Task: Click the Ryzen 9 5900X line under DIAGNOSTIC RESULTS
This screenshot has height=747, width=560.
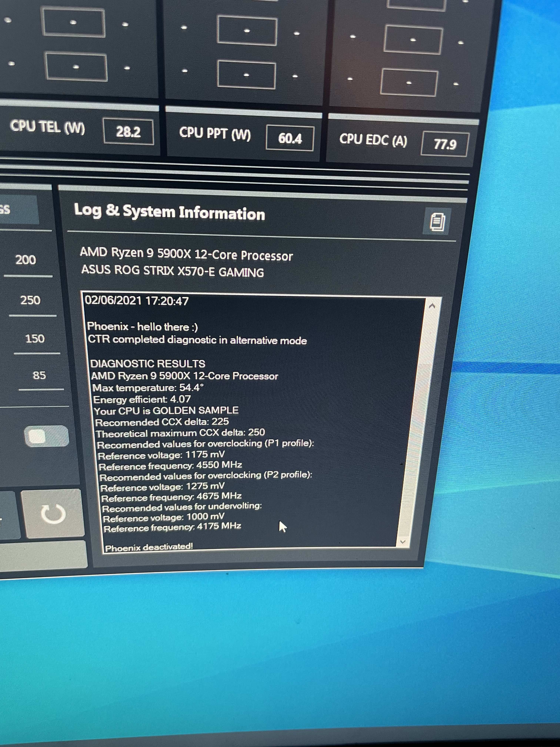Action: click(185, 376)
